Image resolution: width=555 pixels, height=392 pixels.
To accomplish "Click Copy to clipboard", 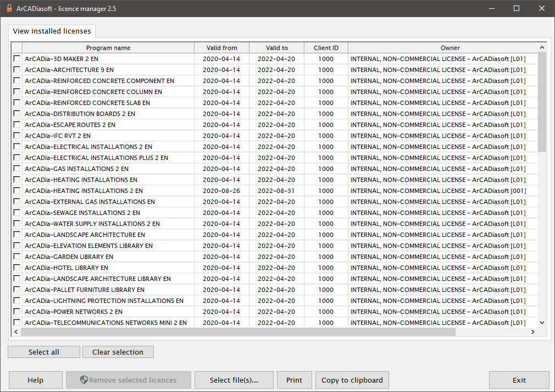I will [x=352, y=379].
